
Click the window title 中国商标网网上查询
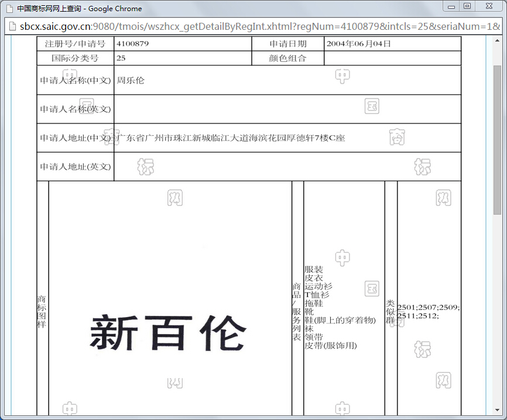pyautogui.click(x=49, y=8)
